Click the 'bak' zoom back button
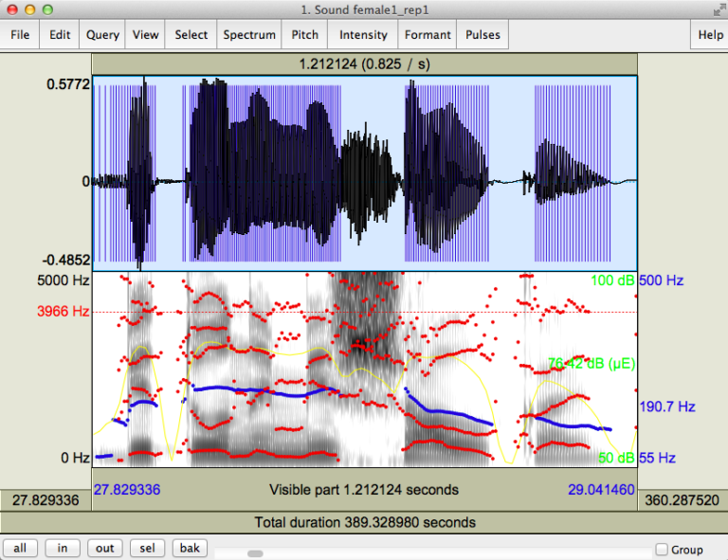This screenshot has width=728, height=560. (x=190, y=549)
